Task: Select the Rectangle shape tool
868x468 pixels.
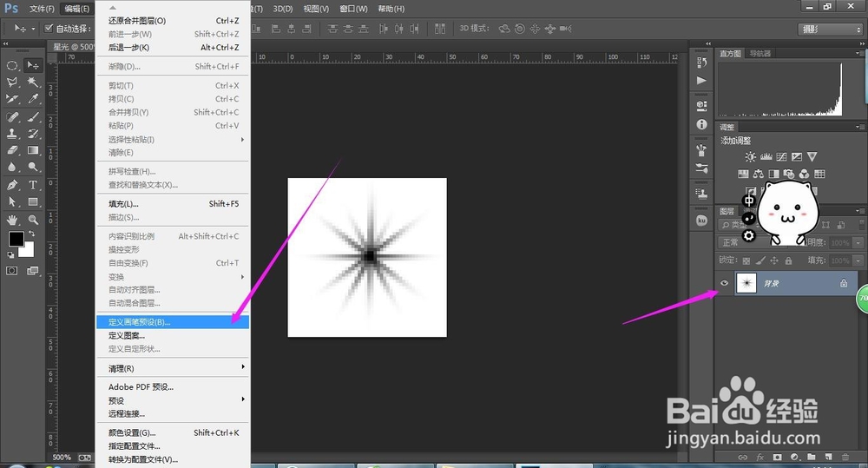Action: 33,202
